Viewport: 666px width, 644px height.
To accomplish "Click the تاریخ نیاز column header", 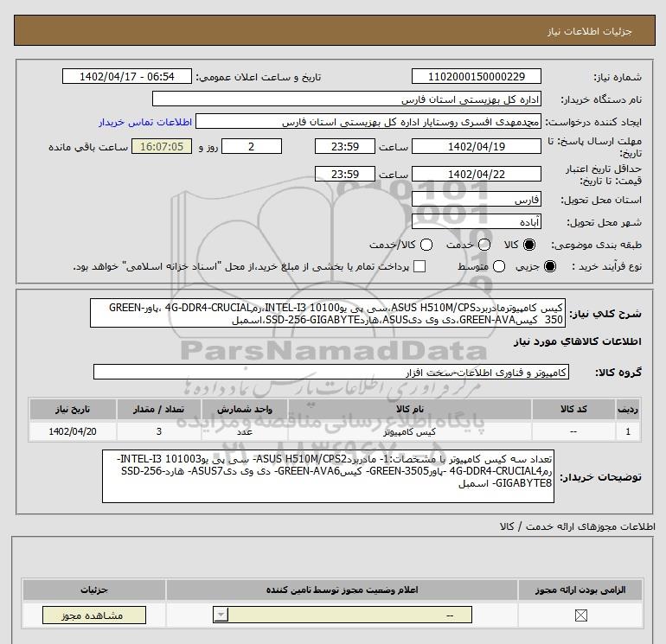I will [73, 409].
